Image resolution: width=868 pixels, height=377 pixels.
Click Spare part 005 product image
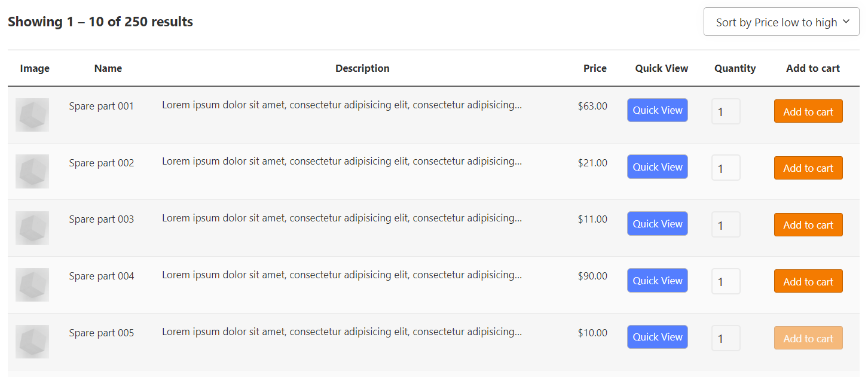click(x=32, y=342)
